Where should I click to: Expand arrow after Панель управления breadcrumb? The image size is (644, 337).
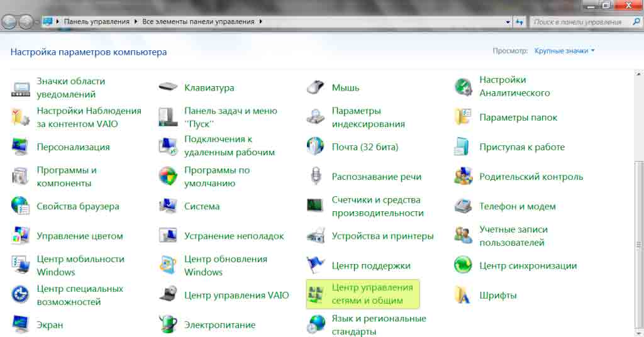tap(135, 22)
